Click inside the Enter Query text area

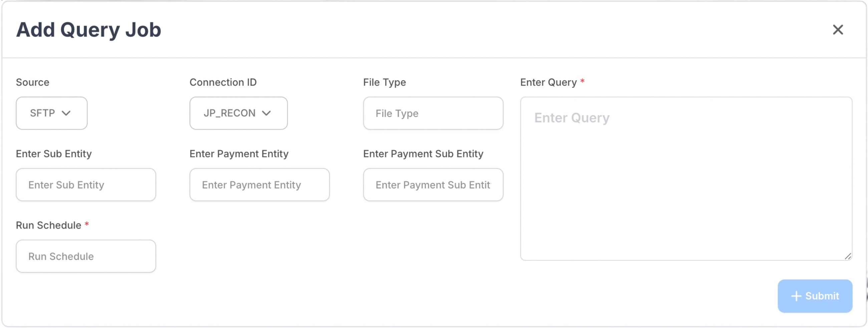click(686, 179)
